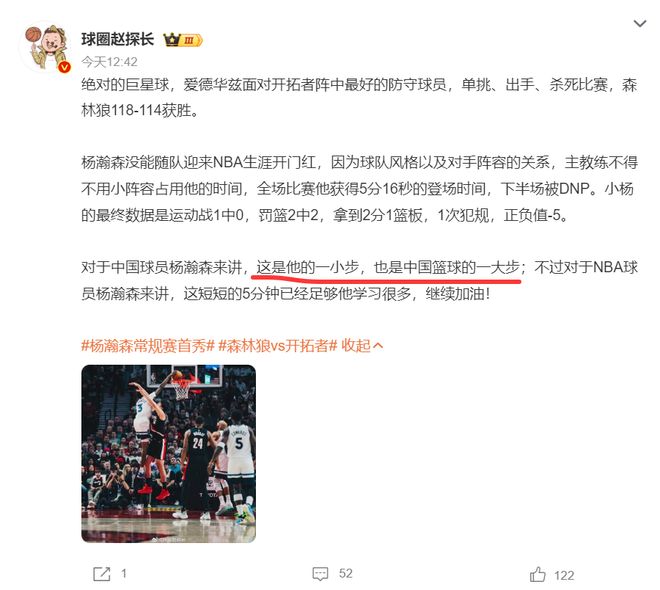Screen dimensions: 660x590
Task: Open the post options chevron menu
Action: (x=639, y=24)
